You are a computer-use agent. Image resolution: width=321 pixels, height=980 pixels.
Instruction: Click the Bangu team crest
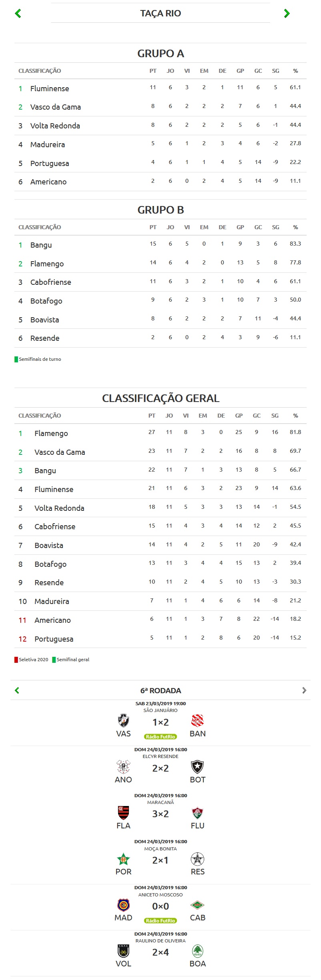(197, 720)
